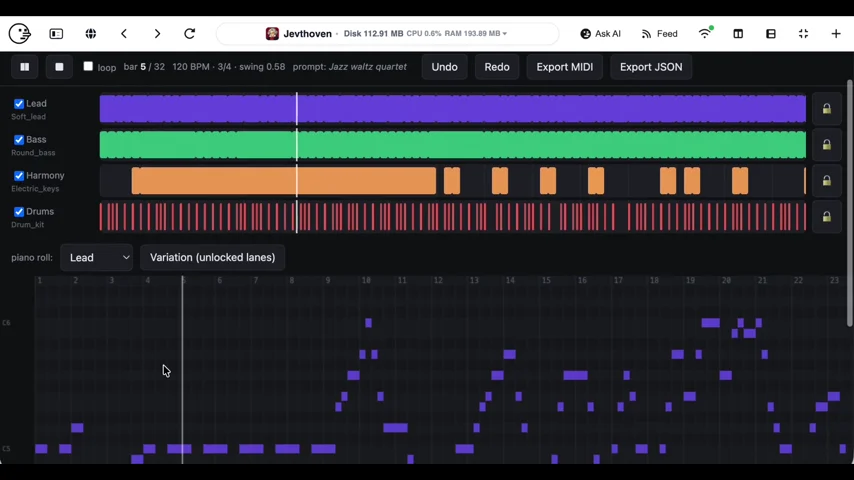Enable the loop checkbox

(x=88, y=66)
